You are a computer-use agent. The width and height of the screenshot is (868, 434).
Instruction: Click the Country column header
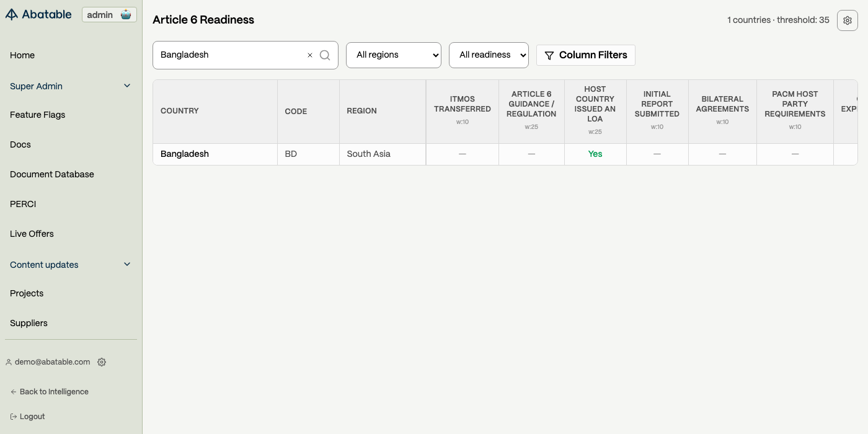tap(180, 111)
